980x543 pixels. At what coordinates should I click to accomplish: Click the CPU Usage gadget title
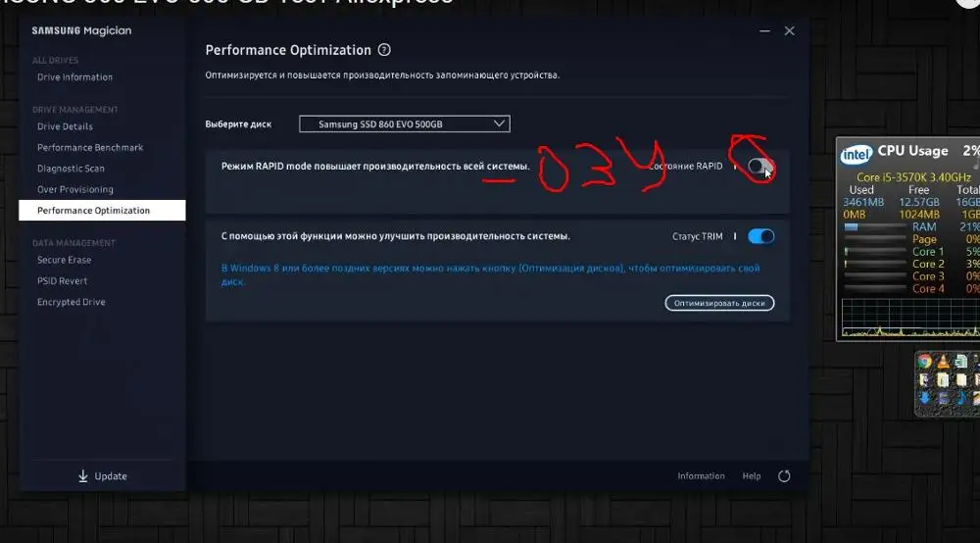pyautogui.click(x=912, y=151)
